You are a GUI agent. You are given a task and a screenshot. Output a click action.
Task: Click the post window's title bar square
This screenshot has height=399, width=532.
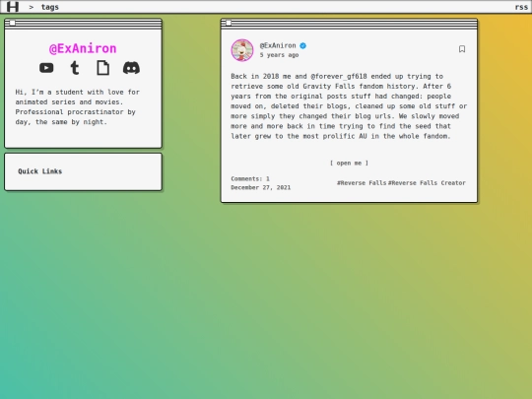coord(229,23)
